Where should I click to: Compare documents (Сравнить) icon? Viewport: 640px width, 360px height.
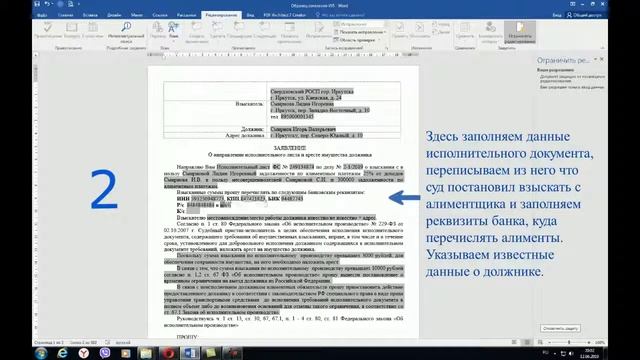coord(464,31)
